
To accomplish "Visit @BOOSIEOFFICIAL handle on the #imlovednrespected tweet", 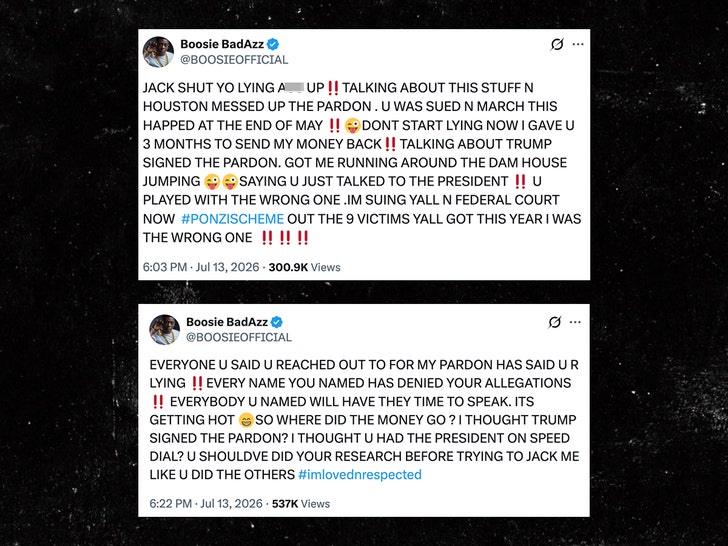I will point(239,337).
